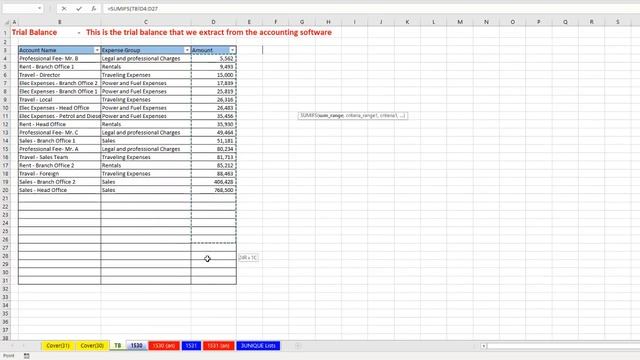This screenshot has width=640, height=360.
Task: Click cell 'Travel - Local'
Action: point(60,100)
